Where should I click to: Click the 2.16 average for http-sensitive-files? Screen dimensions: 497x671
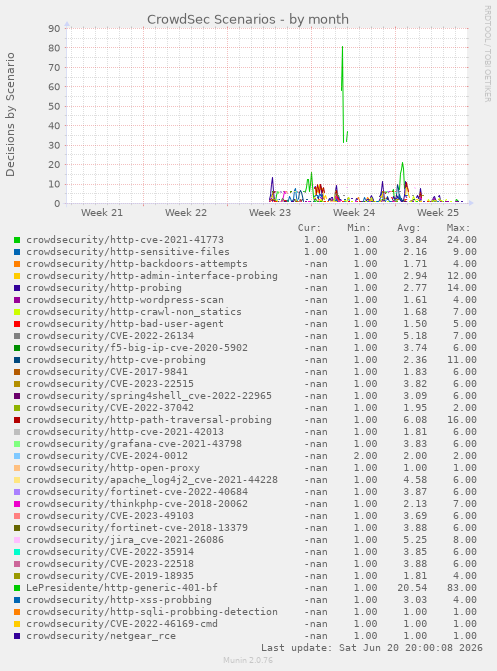pyautogui.click(x=415, y=252)
